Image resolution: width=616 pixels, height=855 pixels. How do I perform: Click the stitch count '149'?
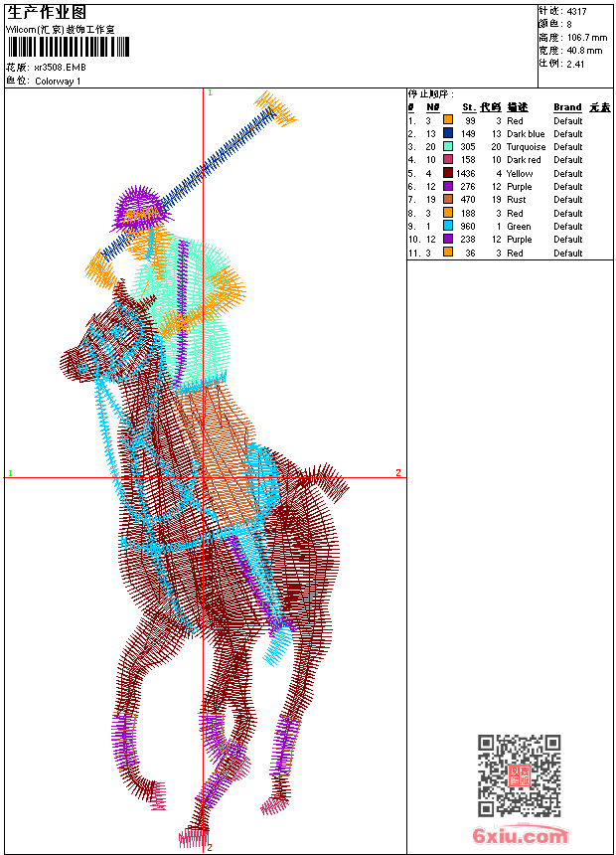tap(468, 134)
